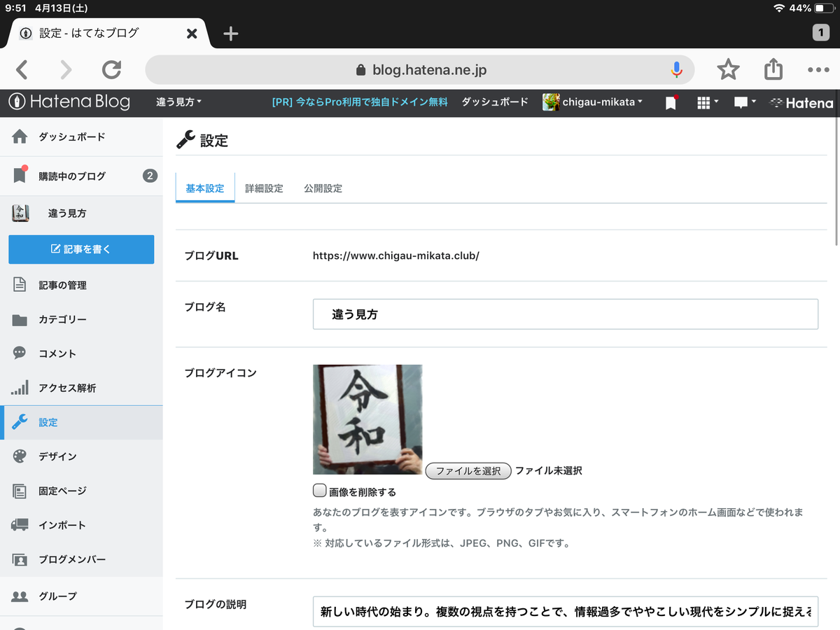Switch to the 詳細設定 tab
The image size is (840, 630).
click(x=264, y=188)
